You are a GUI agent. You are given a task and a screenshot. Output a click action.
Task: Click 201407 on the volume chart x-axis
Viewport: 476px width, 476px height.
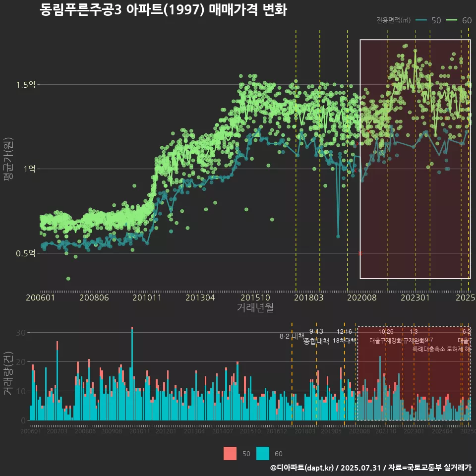click(223, 431)
